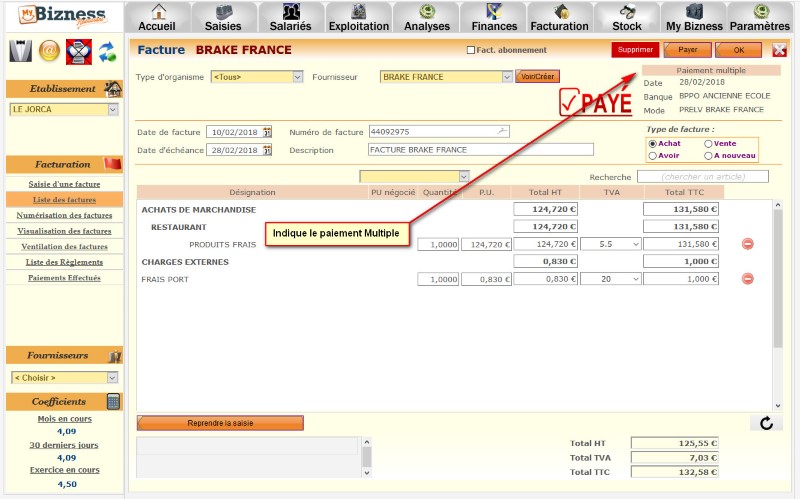This screenshot has width=800, height=499.
Task: Click the My Bizness logo
Action: [x=62, y=16]
